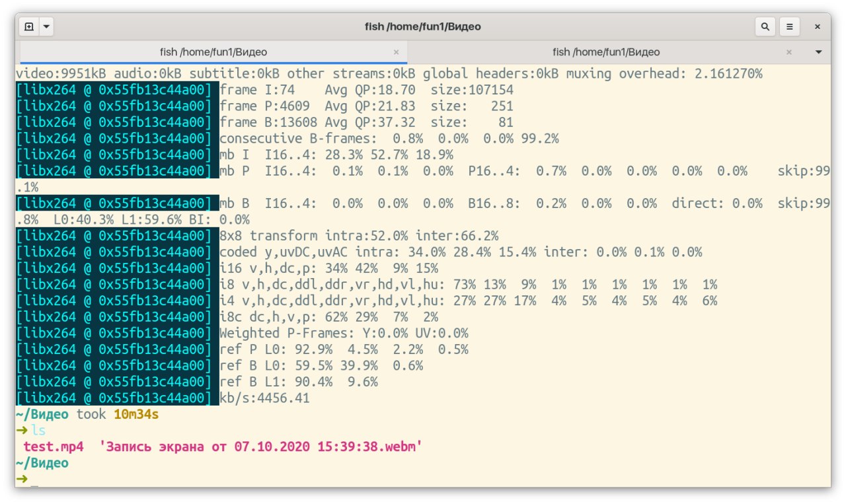
Task: Click the 'kb/s:4456.41' line
Action: (x=264, y=398)
